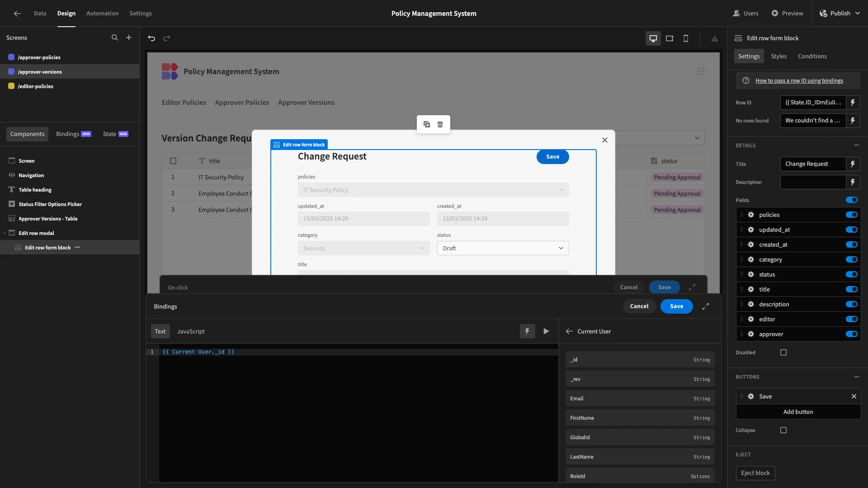Click the back arrow in the top bar

17,14
